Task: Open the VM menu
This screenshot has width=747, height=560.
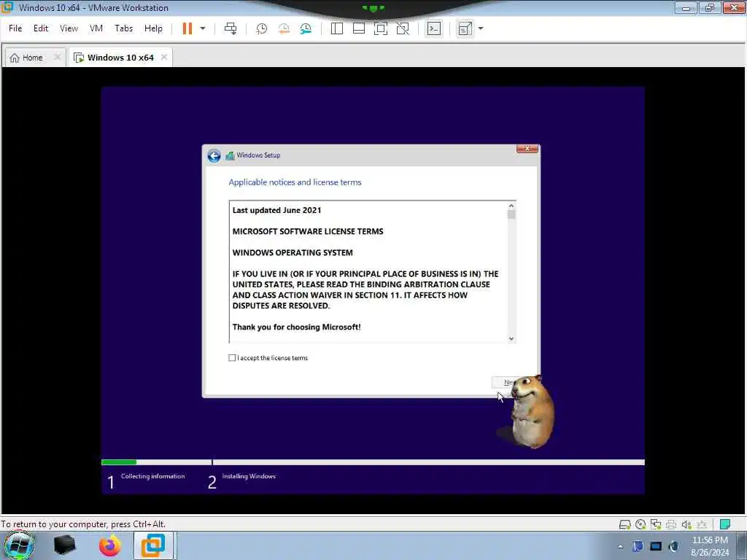Action: pos(96,28)
